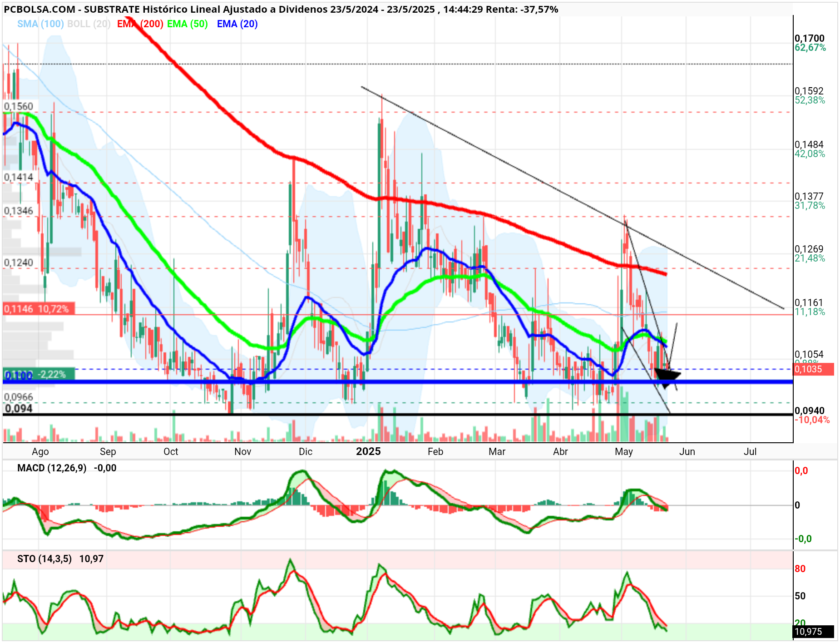Click the Abr month label
840x643 pixels.
[561, 452]
